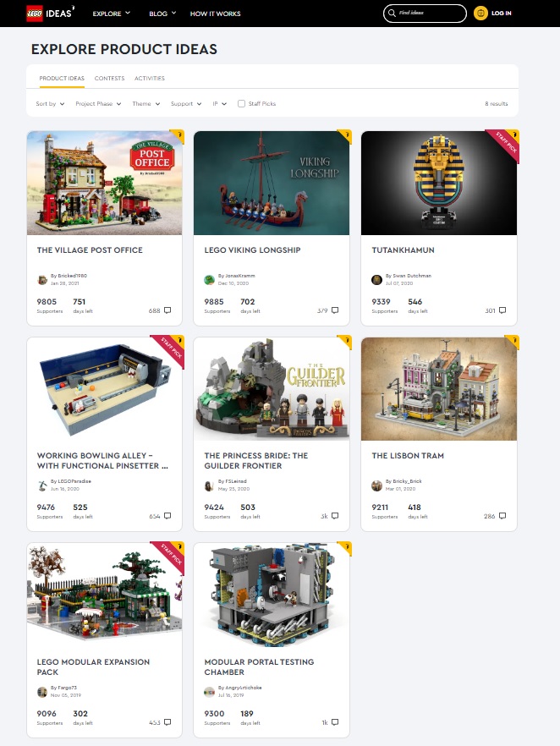Expand the Sort by dropdown

[x=50, y=104]
